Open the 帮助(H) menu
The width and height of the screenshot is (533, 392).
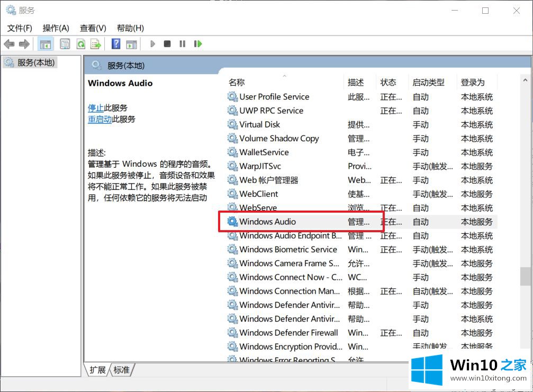[x=130, y=28]
